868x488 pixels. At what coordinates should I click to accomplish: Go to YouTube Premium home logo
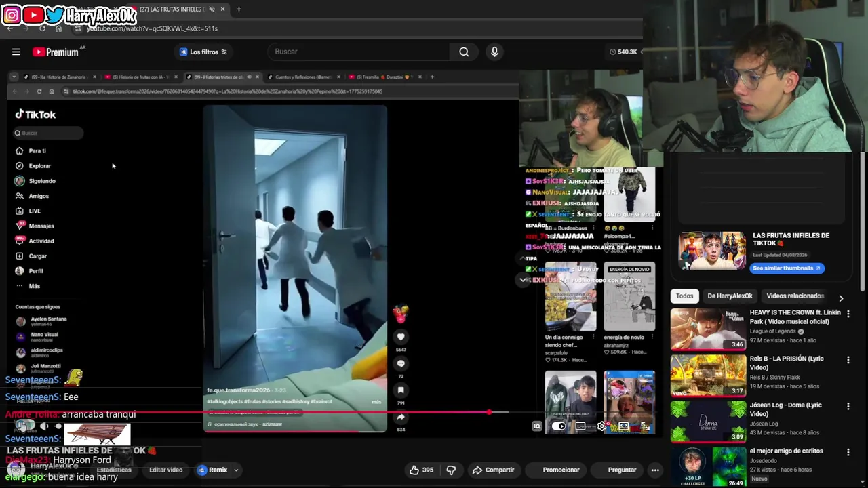click(x=56, y=52)
